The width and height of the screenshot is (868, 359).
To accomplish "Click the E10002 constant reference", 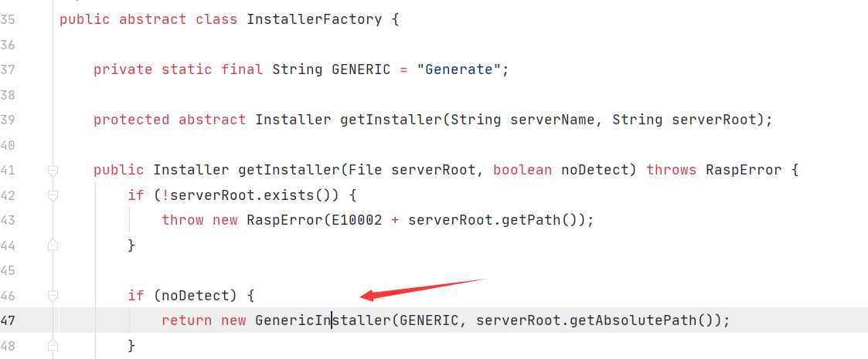I will [x=352, y=220].
